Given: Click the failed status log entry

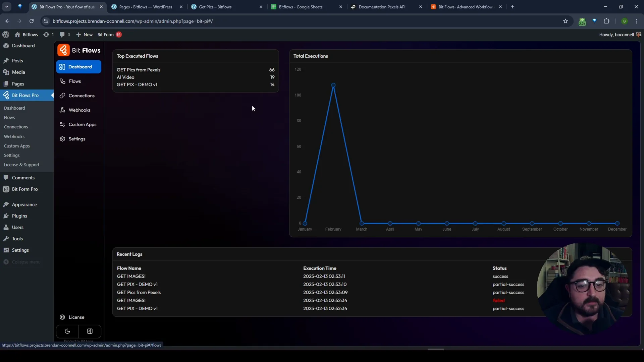Looking at the screenshot, I should pos(499,300).
